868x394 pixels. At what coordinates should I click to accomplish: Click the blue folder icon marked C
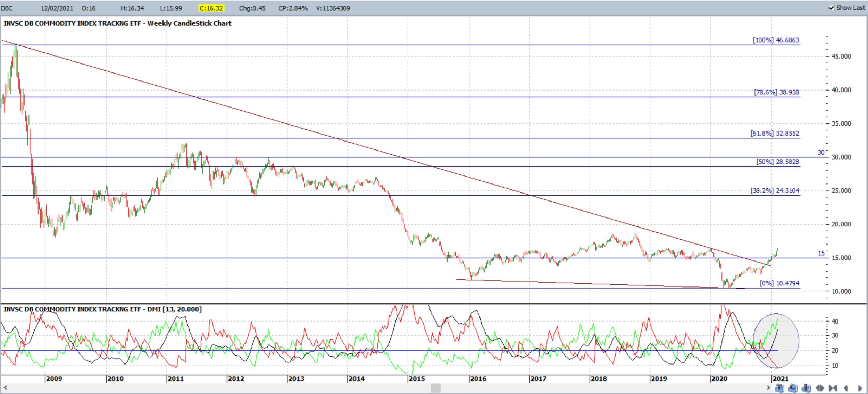point(793,388)
